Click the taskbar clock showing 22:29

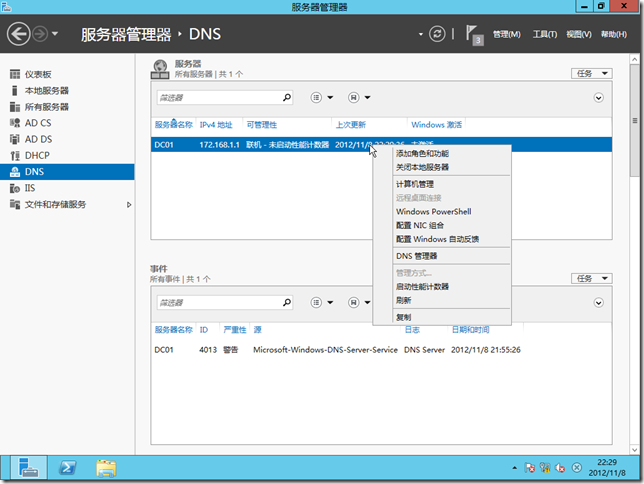click(607, 468)
